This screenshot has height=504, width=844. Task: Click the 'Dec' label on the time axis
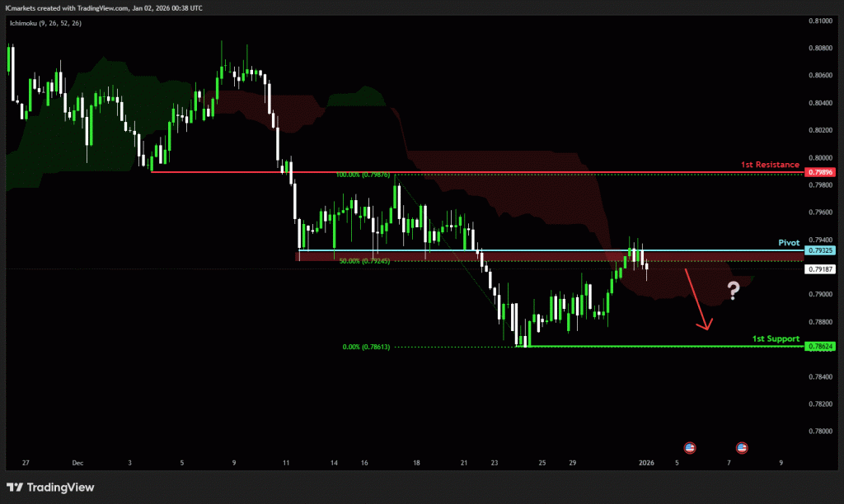(x=77, y=463)
